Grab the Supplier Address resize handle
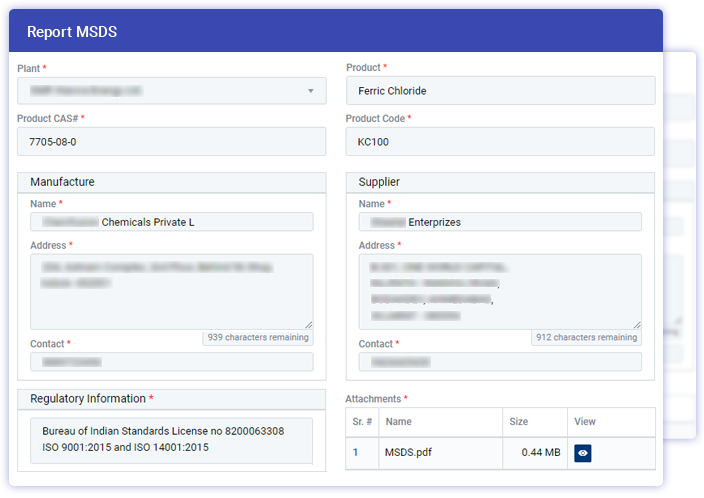 pyautogui.click(x=637, y=324)
